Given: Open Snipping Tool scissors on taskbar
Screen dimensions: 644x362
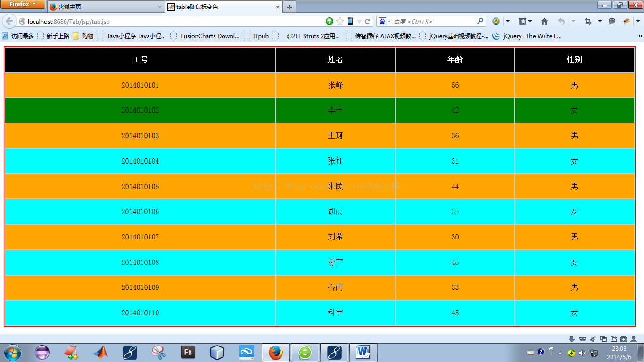Looking at the screenshot, I should [x=159, y=353].
